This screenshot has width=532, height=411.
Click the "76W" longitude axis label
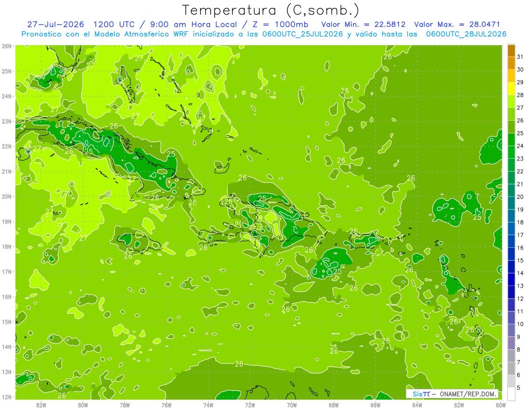click(167, 405)
